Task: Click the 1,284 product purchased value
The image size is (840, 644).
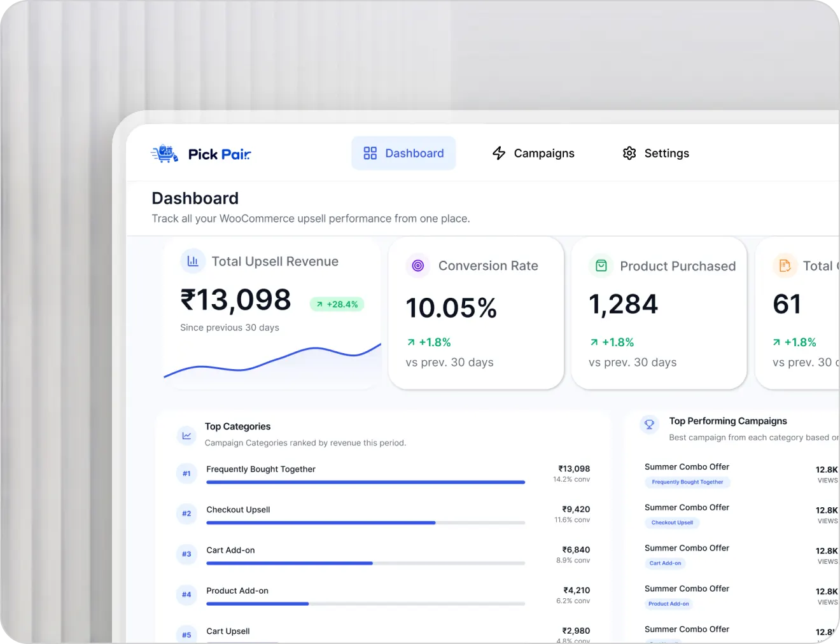Action: [624, 304]
